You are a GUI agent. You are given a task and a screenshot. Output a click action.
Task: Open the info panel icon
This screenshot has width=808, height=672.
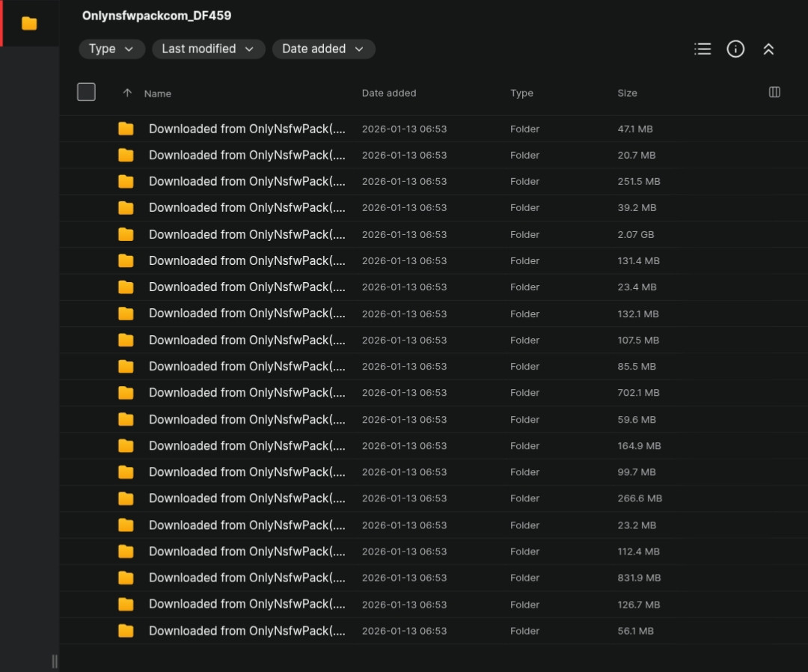735,49
